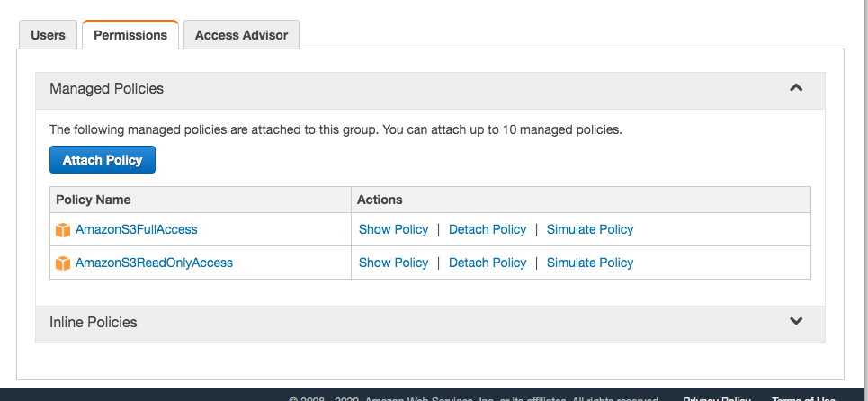Click the Managed Policies header title
868x401 pixels.
tap(106, 89)
